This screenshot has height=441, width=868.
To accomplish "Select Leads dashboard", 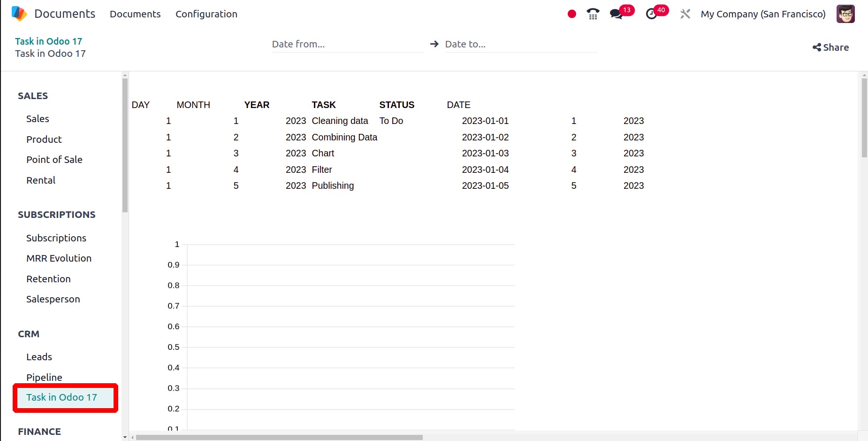I will 39,357.
